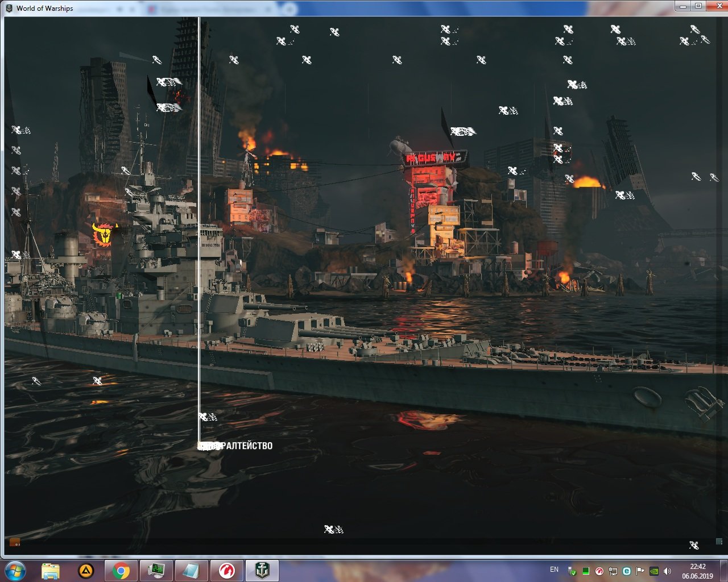Click Show Desktop strip at taskbar end
The width and height of the screenshot is (728, 582).
(723, 571)
